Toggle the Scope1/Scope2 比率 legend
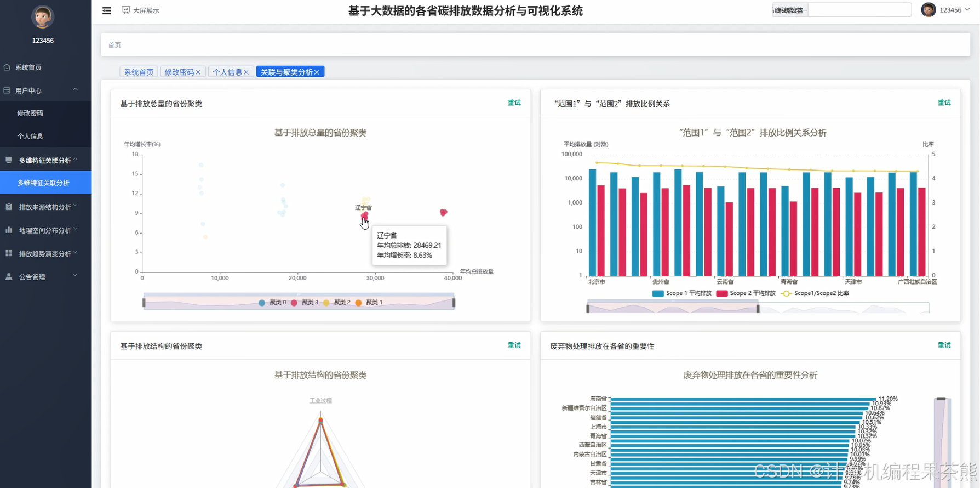The width and height of the screenshot is (980, 488). (815, 293)
